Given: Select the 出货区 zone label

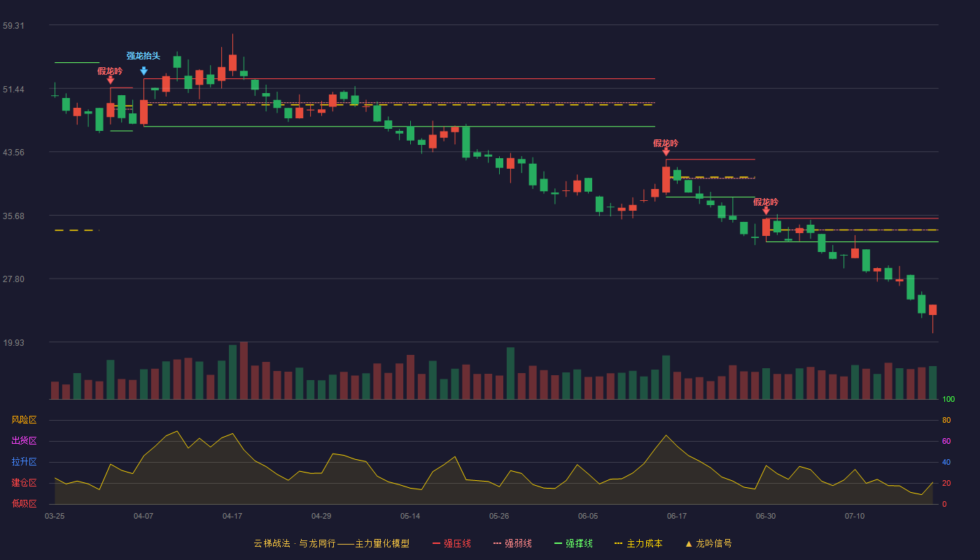Looking at the screenshot, I should (24, 441).
